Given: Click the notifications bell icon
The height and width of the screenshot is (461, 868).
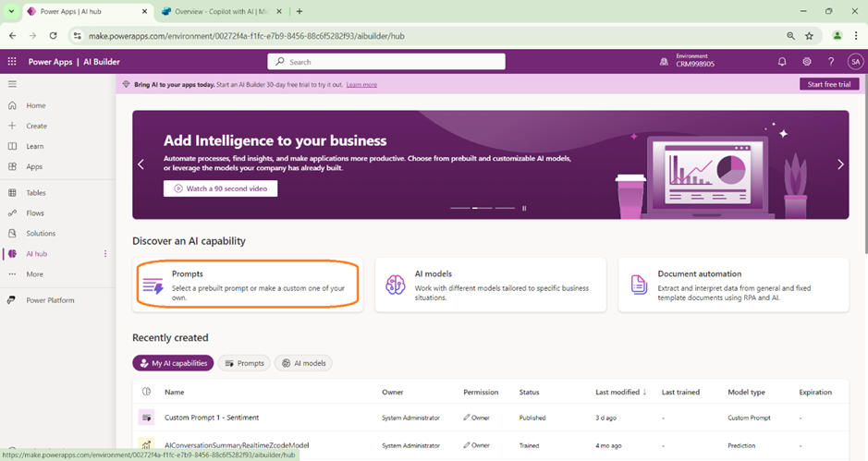Looking at the screenshot, I should pyautogui.click(x=782, y=62).
